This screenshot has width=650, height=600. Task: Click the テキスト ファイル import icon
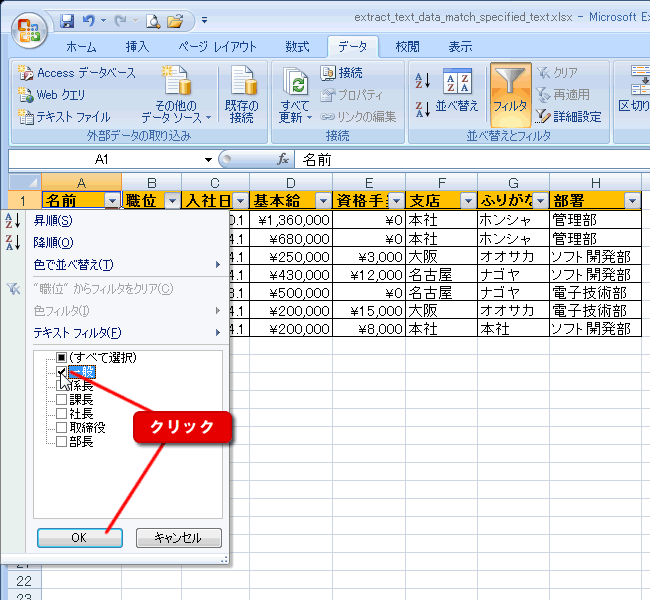[25, 117]
